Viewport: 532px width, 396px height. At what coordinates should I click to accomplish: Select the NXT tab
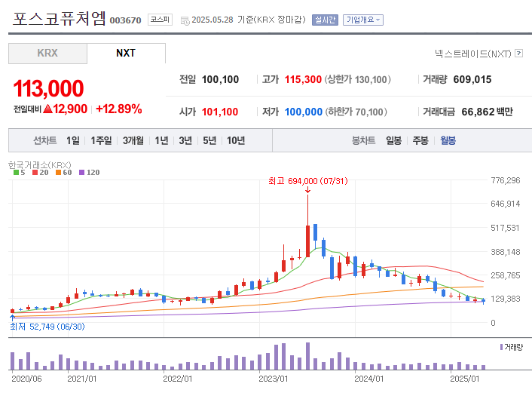click(x=126, y=54)
